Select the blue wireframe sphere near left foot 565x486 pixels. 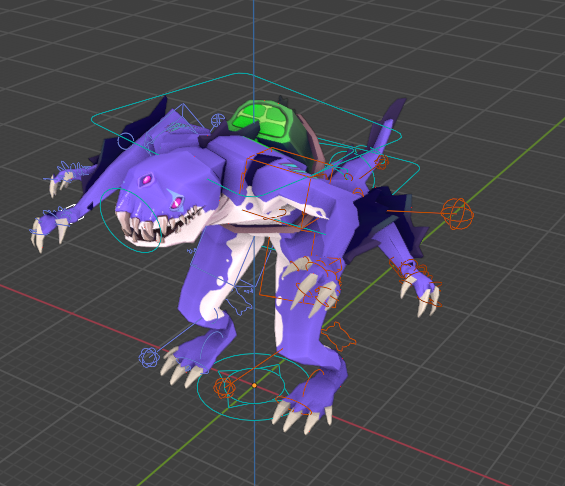[x=149, y=357]
